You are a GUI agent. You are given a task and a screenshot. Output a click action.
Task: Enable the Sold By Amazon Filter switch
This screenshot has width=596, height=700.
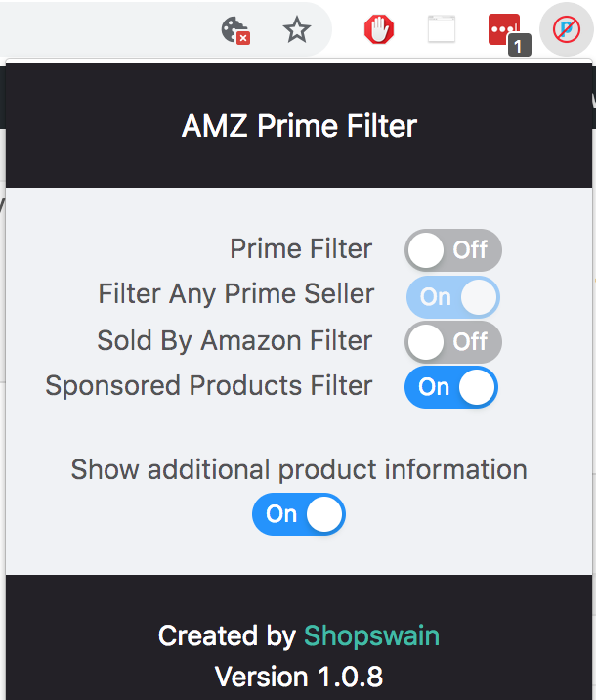(453, 342)
